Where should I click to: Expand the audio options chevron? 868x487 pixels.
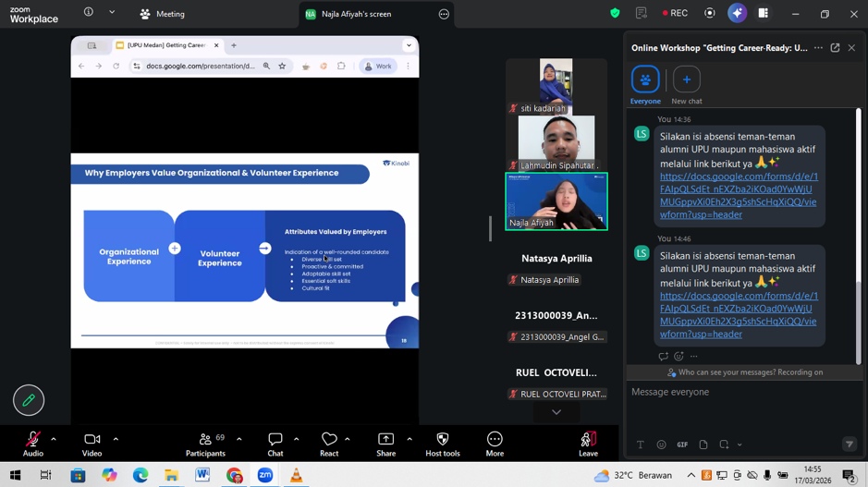(54, 439)
